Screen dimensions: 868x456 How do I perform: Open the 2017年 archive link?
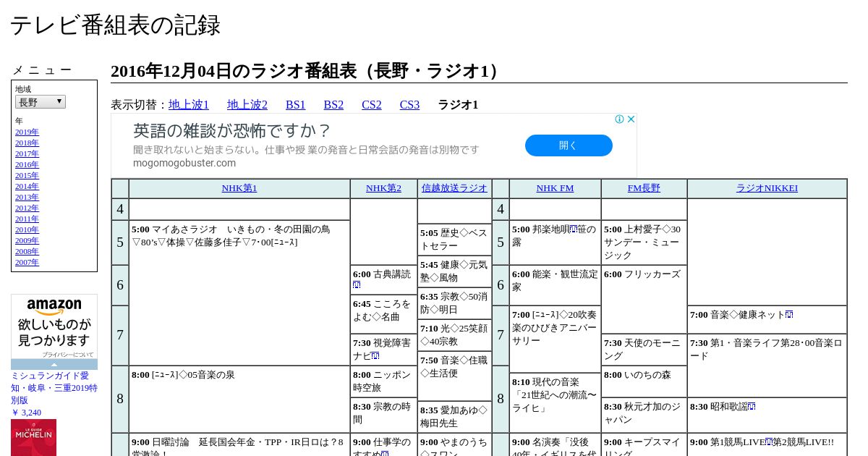coord(27,153)
